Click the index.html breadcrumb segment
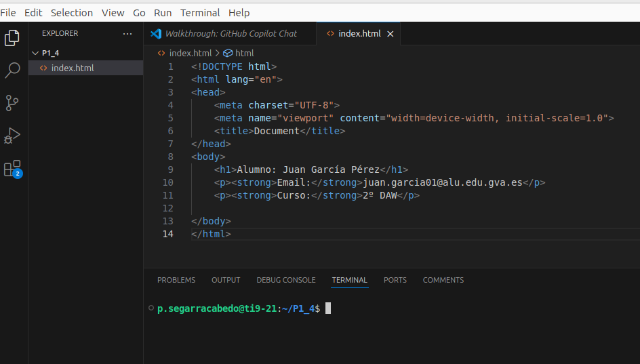 click(x=190, y=53)
